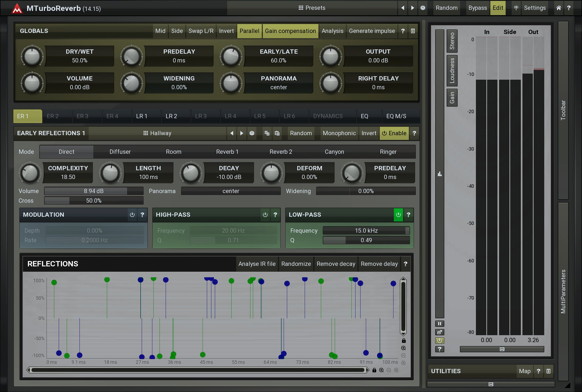
Task: Open the Hallway preset selector
Action: pyautogui.click(x=157, y=133)
